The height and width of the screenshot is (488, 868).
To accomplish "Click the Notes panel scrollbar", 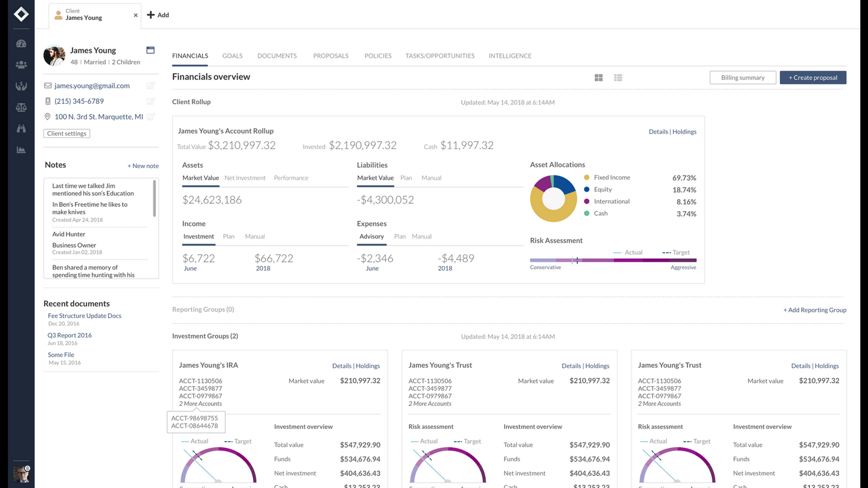I will pyautogui.click(x=155, y=198).
